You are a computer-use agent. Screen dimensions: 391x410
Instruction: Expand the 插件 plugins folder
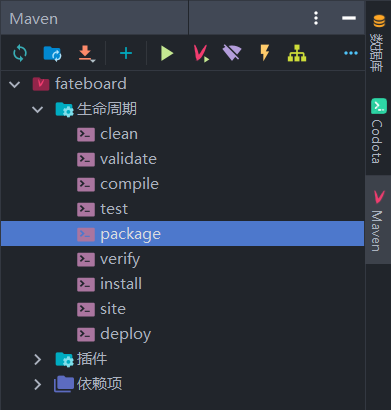tap(38, 359)
